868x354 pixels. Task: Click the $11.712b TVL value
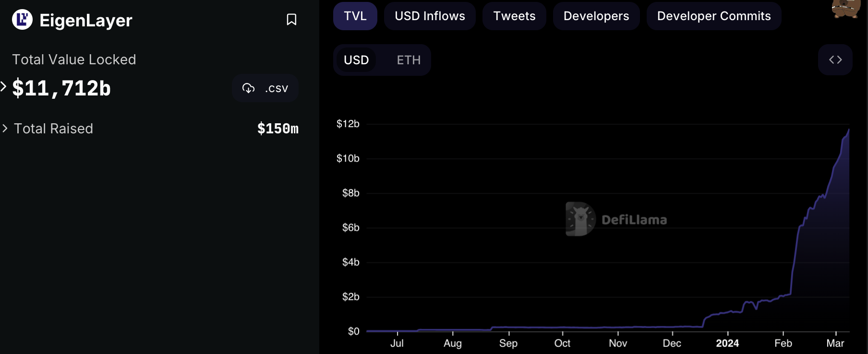click(x=61, y=88)
